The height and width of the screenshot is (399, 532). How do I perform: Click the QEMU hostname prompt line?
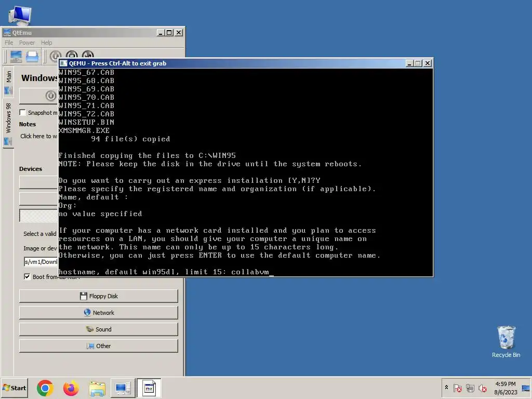(166, 272)
